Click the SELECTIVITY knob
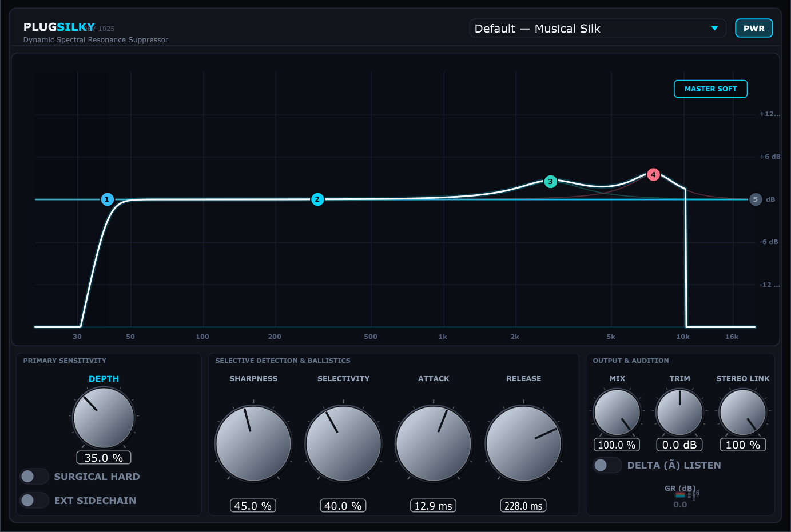 343,443
